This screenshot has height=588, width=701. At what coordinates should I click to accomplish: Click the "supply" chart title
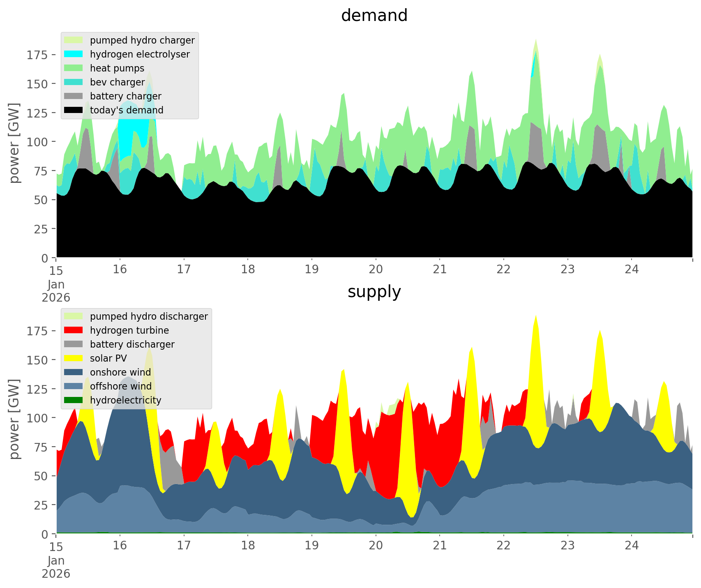point(374,292)
